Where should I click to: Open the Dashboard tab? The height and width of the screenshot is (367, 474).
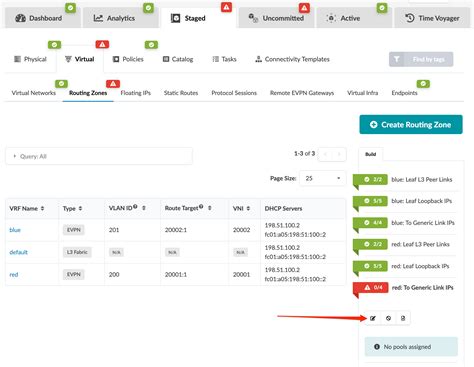pos(42,18)
